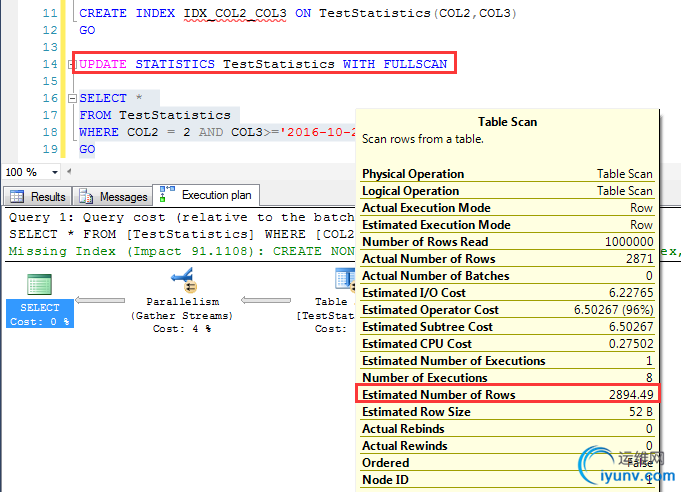The image size is (681, 492).
Task: Click the 'SELECT Cost: 0 %' label
Action: coord(40,314)
